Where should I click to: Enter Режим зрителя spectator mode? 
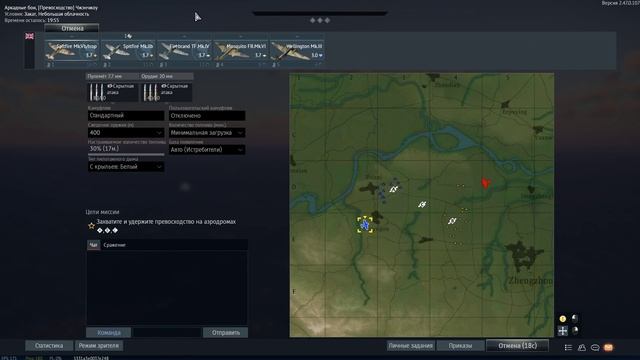[x=99, y=346]
